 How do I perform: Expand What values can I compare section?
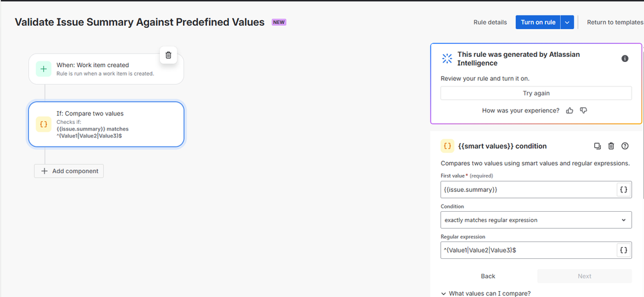pyautogui.click(x=485, y=293)
